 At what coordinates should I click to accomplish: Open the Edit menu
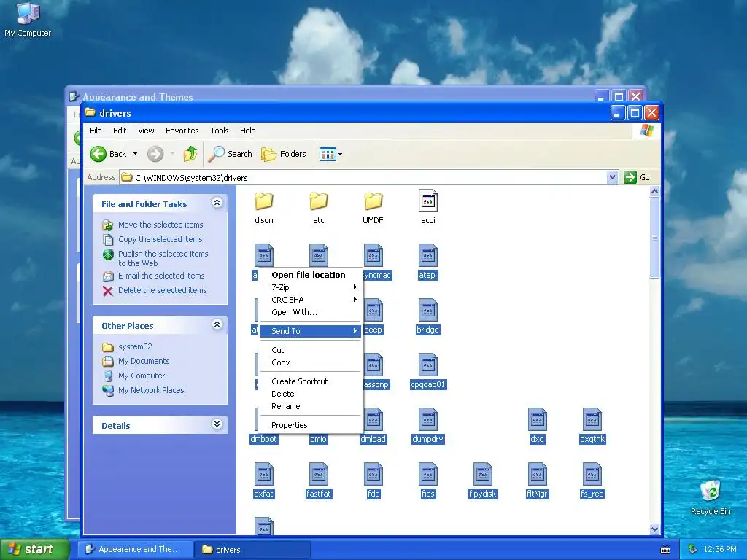[120, 131]
